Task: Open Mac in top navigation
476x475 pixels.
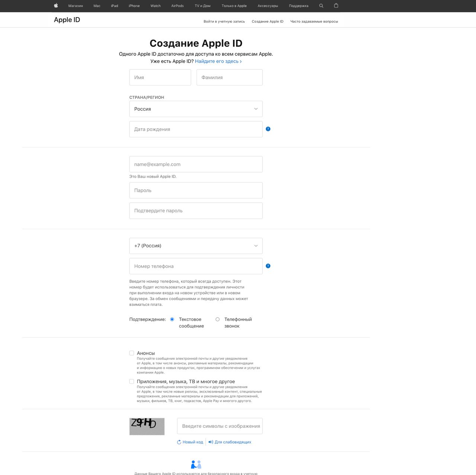Action: point(97,6)
